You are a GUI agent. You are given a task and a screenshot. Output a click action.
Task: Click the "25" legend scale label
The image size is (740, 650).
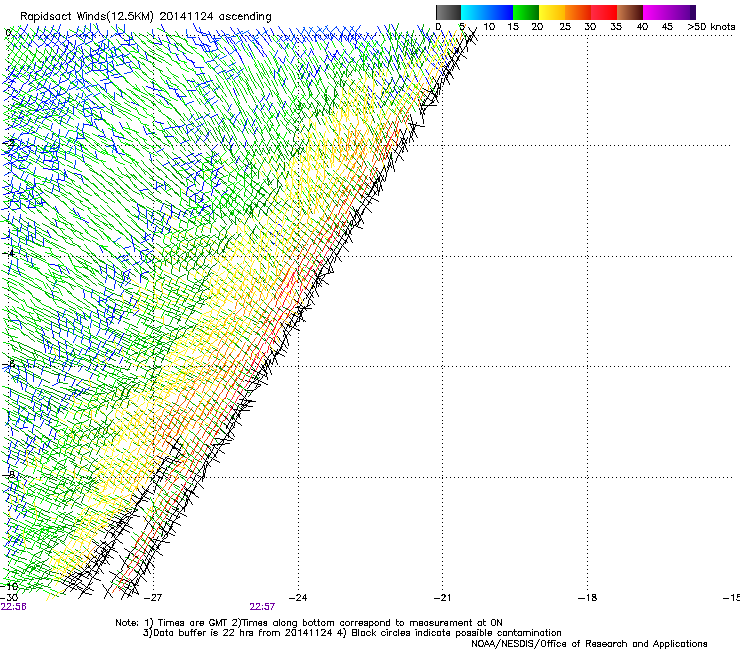tap(565, 27)
